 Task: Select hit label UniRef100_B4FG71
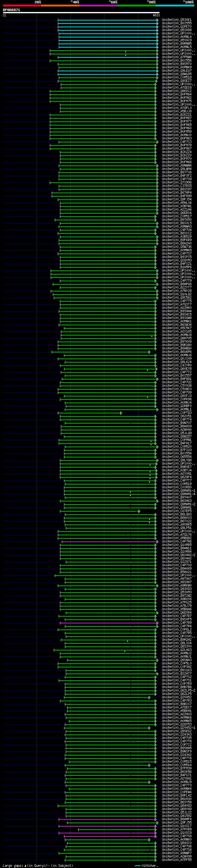(x=176, y=775)
